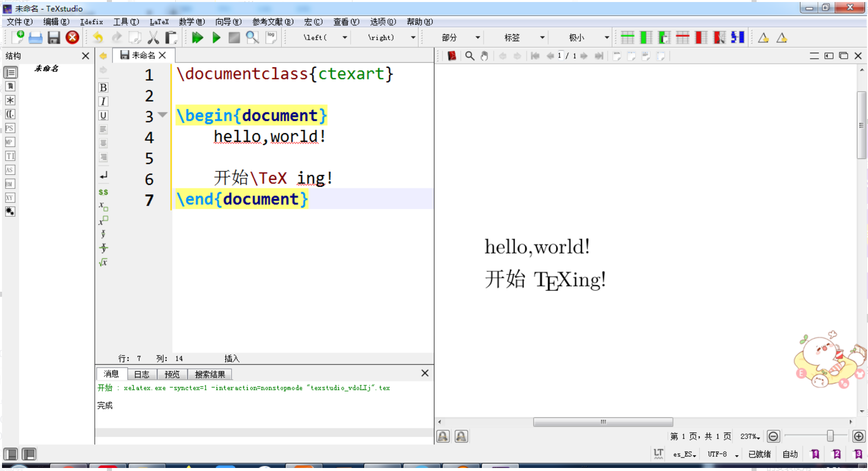Switch to the 搜索结果 search results tab

(x=210, y=374)
